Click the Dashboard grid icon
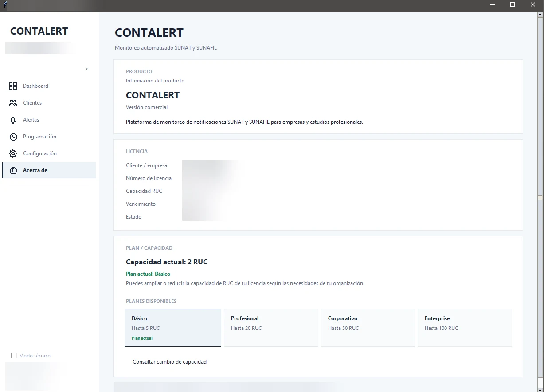This screenshot has width=544, height=392. [13, 86]
